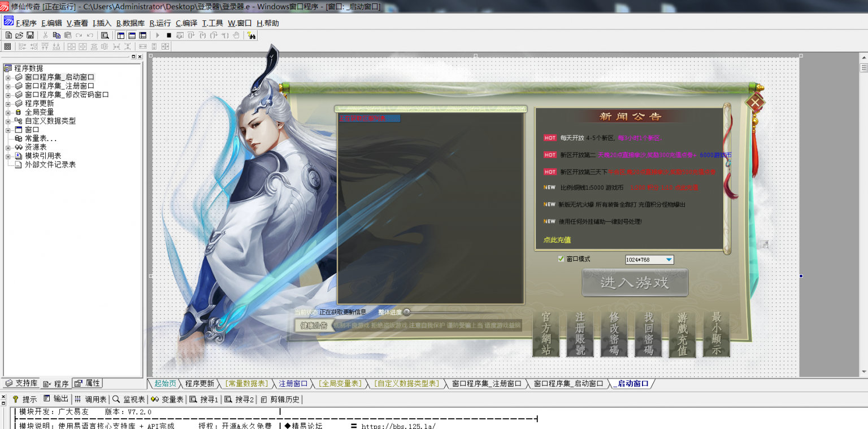Click the Copy icon in the toolbar

57,35
